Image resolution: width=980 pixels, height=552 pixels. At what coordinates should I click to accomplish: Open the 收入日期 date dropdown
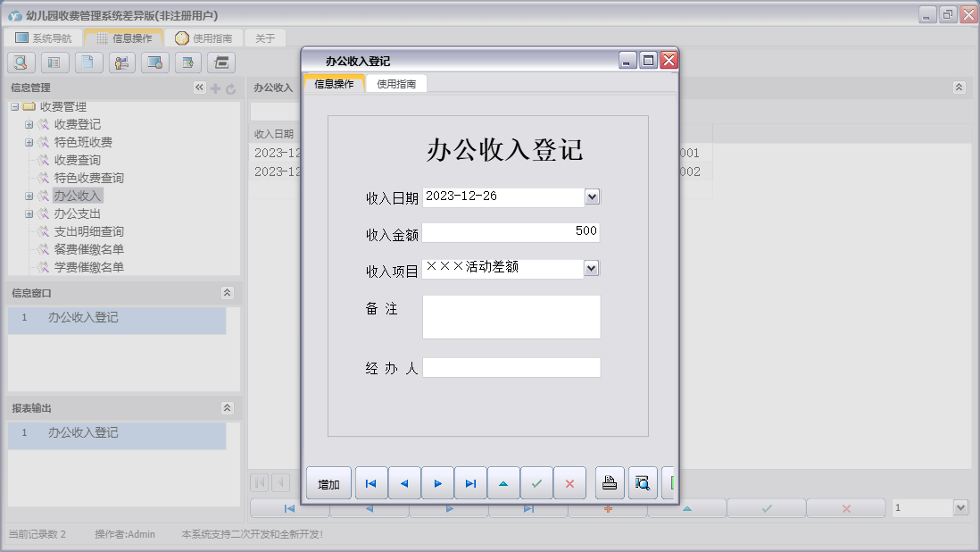click(592, 197)
